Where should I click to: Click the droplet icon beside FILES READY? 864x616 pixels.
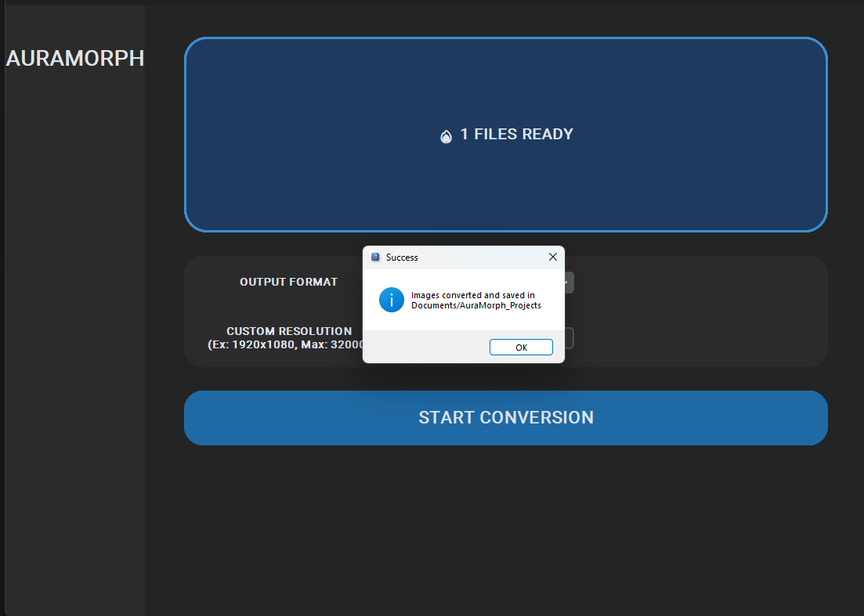446,136
